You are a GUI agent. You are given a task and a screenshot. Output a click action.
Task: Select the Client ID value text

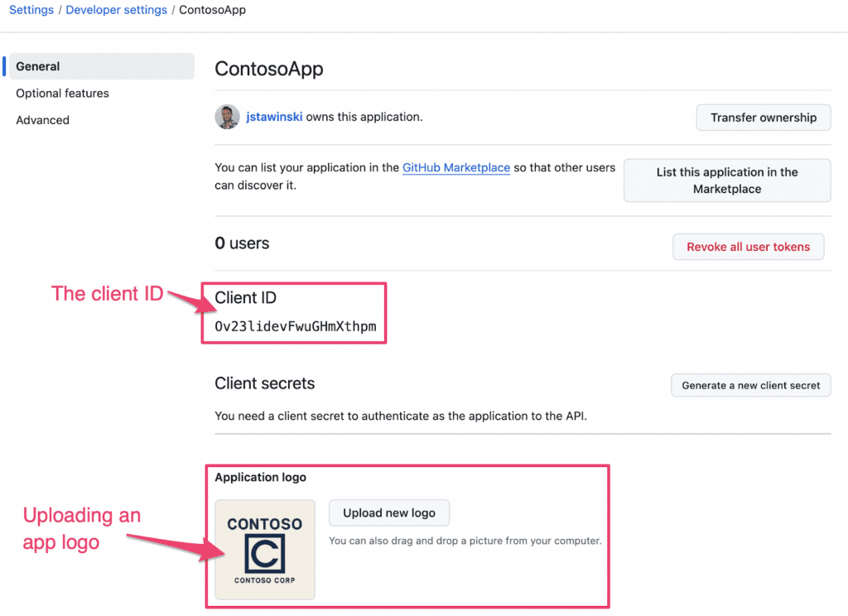296,325
